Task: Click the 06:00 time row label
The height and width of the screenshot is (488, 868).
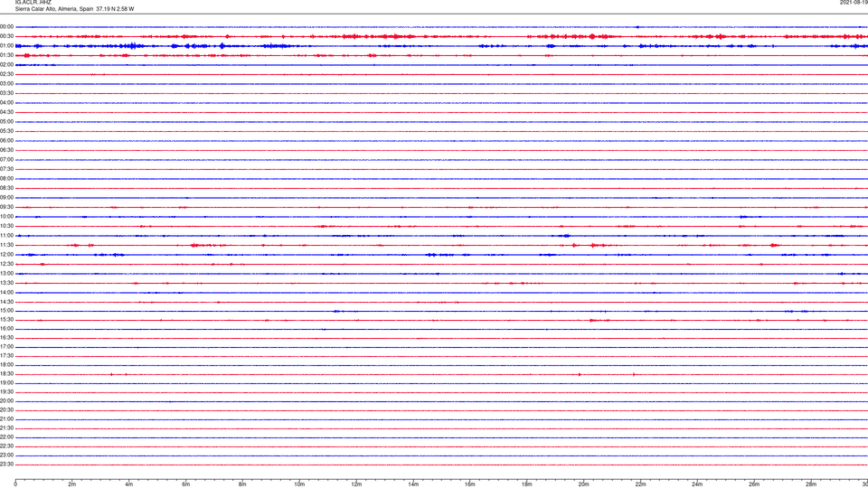Action: 6,141
